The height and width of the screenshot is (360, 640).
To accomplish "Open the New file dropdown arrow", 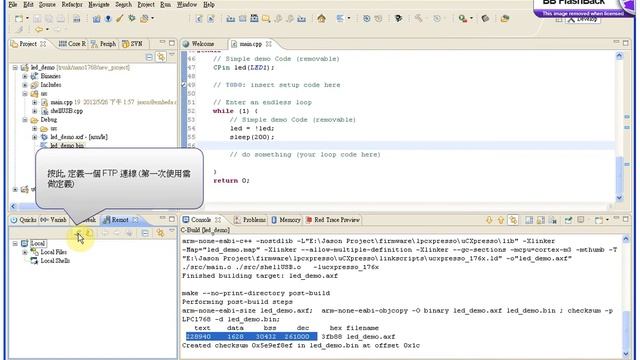I will [x=27, y=18].
